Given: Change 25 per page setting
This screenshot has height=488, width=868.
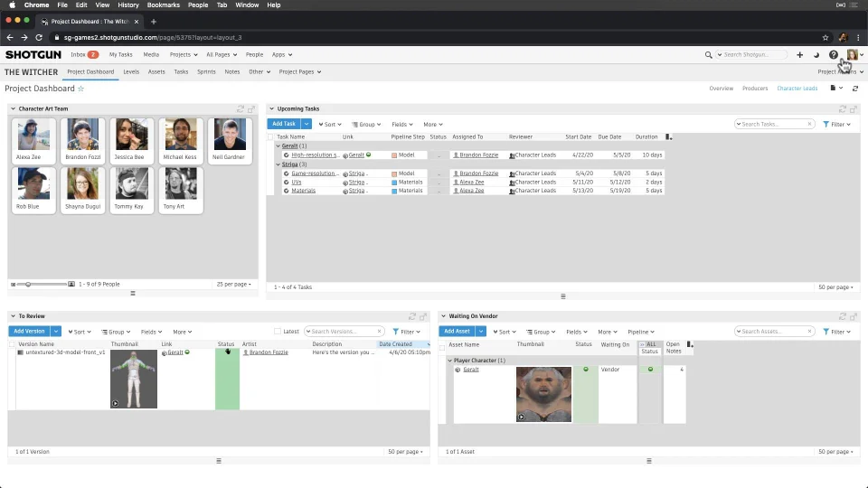Looking at the screenshot, I should (233, 284).
